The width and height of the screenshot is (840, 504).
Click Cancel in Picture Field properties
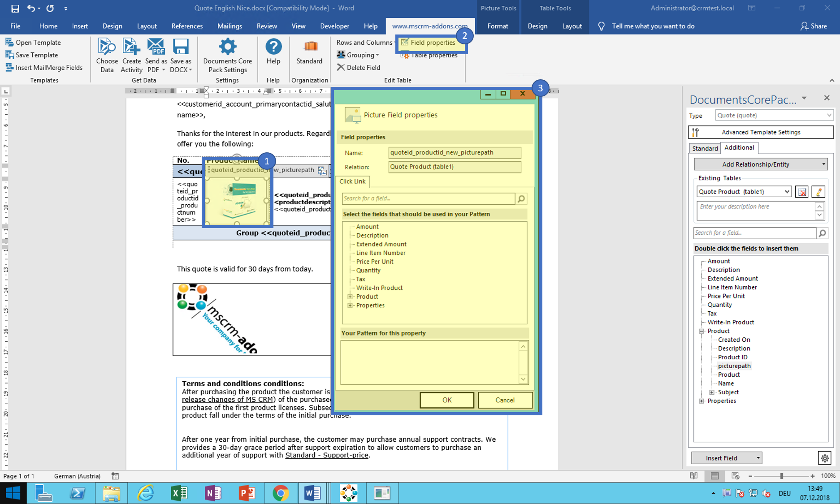click(x=505, y=400)
